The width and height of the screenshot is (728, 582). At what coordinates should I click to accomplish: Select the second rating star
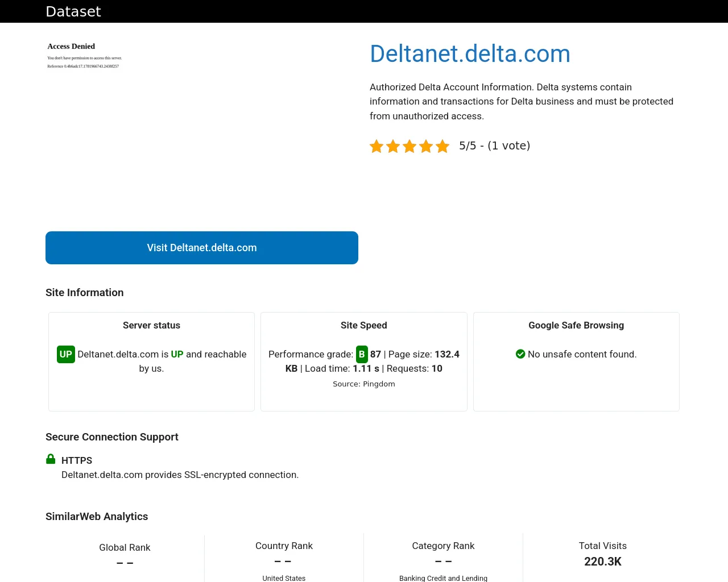[x=393, y=147]
